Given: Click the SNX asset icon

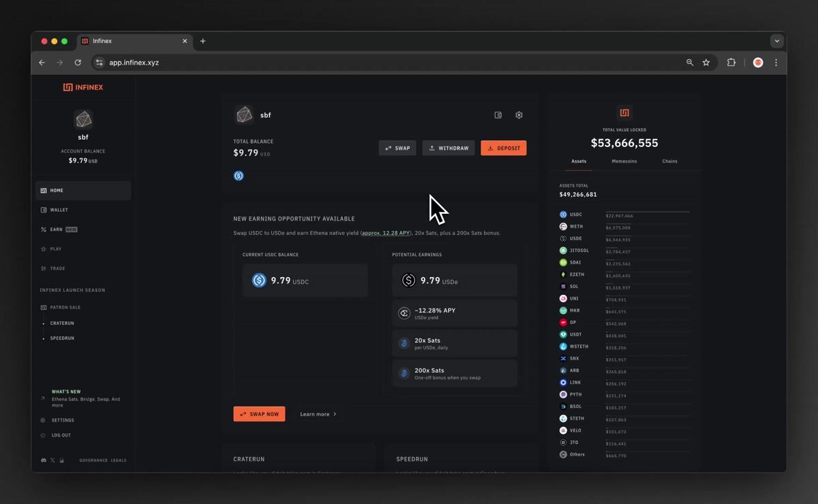Looking at the screenshot, I should pyautogui.click(x=563, y=358).
